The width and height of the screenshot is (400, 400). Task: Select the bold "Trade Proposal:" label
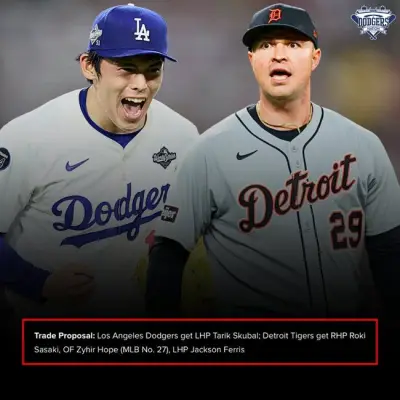[65, 336]
